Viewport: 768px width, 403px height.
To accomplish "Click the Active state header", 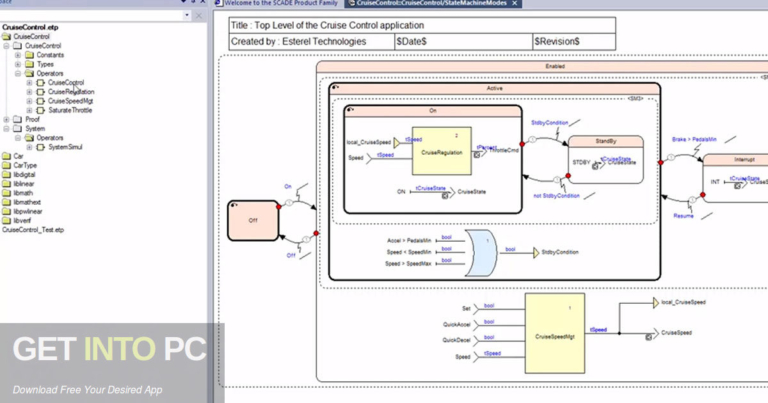I will coord(495,89).
